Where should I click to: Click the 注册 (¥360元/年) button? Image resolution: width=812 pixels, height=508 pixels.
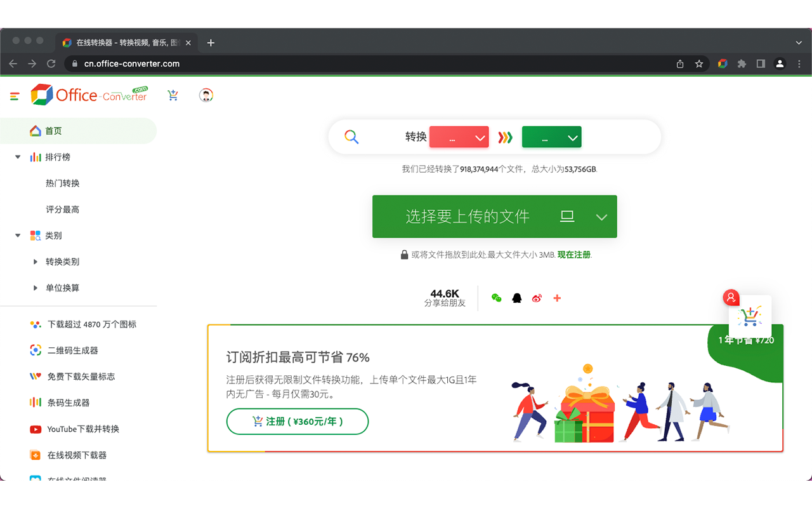[297, 421]
